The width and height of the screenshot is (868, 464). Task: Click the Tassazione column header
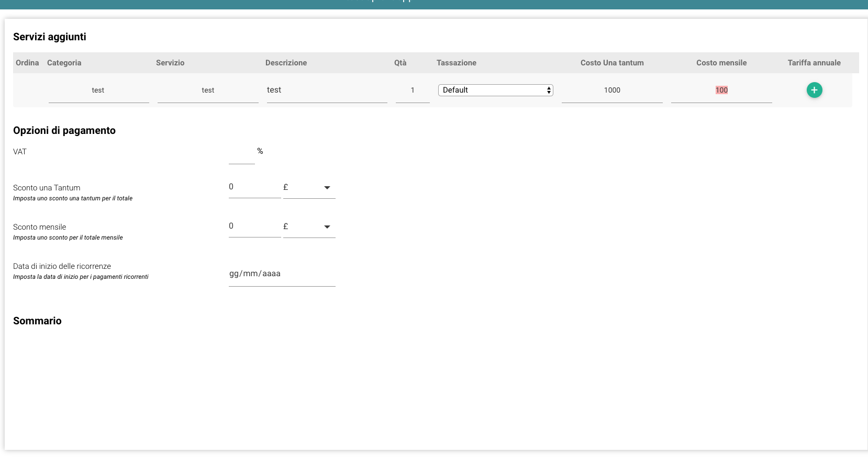(457, 63)
